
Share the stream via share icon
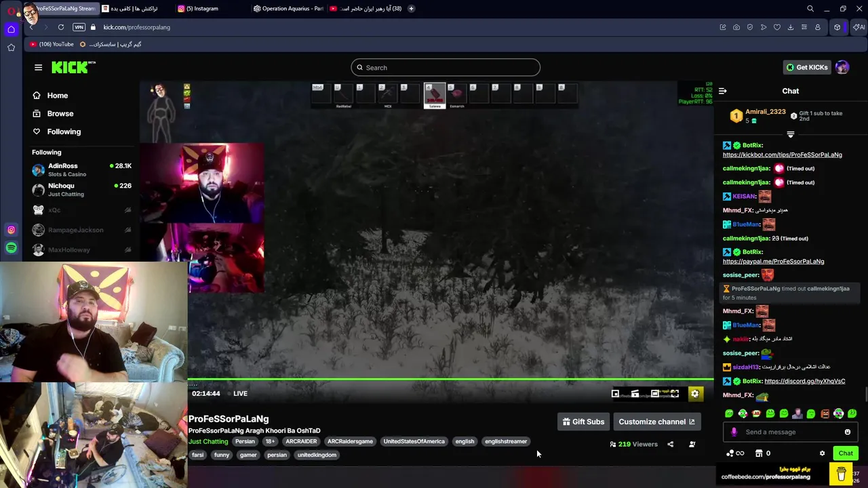[x=670, y=445]
